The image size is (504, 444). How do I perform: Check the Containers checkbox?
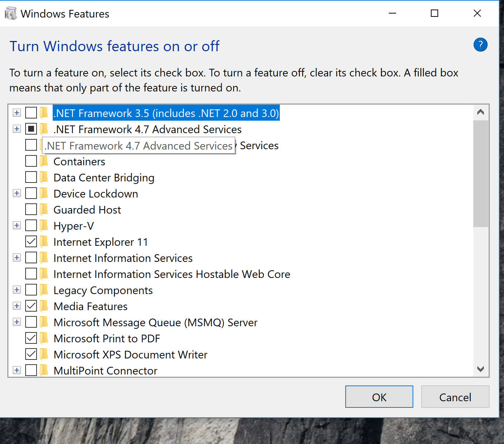(31, 161)
